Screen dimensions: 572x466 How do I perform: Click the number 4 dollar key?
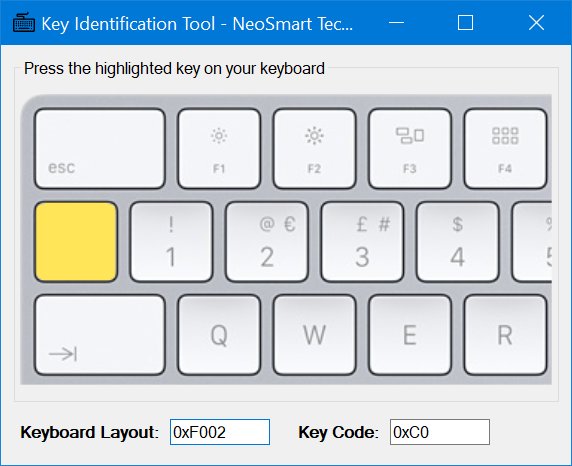click(457, 242)
